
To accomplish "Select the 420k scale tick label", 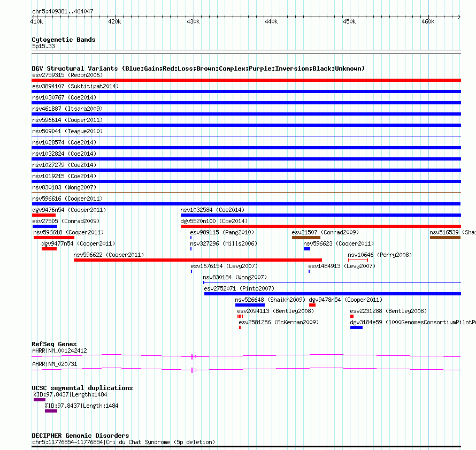I will (115, 21).
